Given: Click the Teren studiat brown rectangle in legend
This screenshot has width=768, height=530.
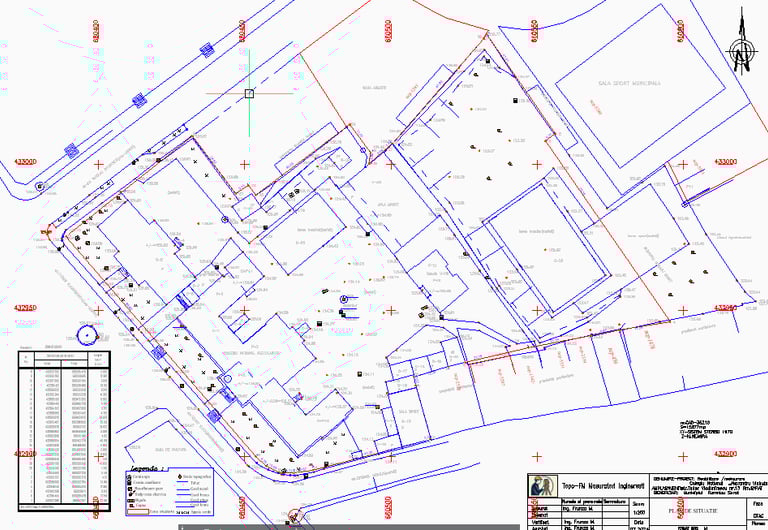Looking at the screenshot, I should [x=138, y=512].
